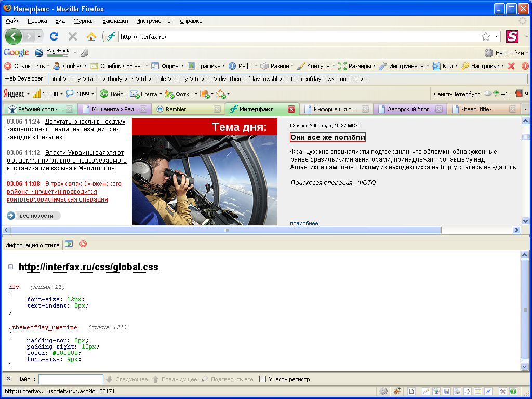Image resolution: width=532 pixels, height=399 pixels.
Task: Log in via Войти key button
Action: 113,94
